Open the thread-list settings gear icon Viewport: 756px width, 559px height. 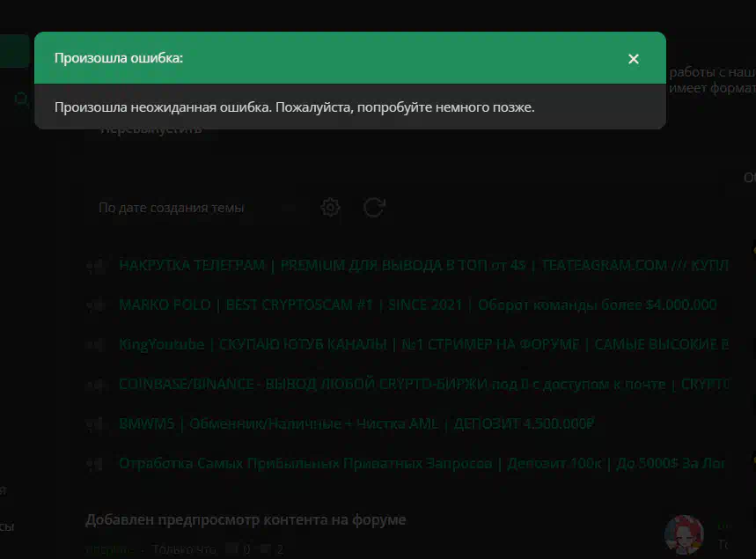click(x=330, y=208)
